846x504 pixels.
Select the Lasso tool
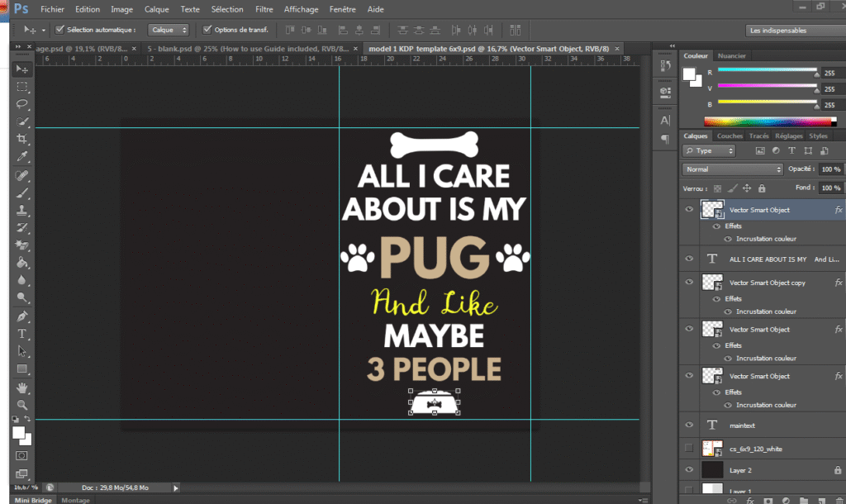[x=22, y=104]
